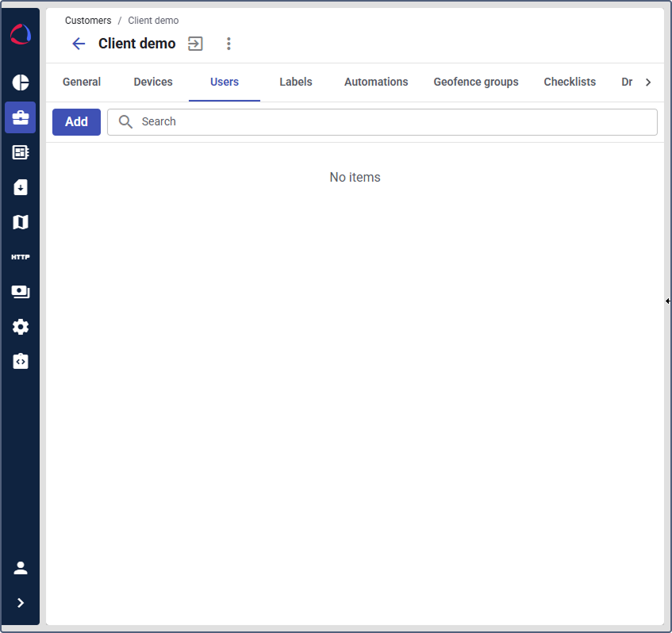Open settings gear in sidebar
The width and height of the screenshot is (672, 633).
[21, 327]
